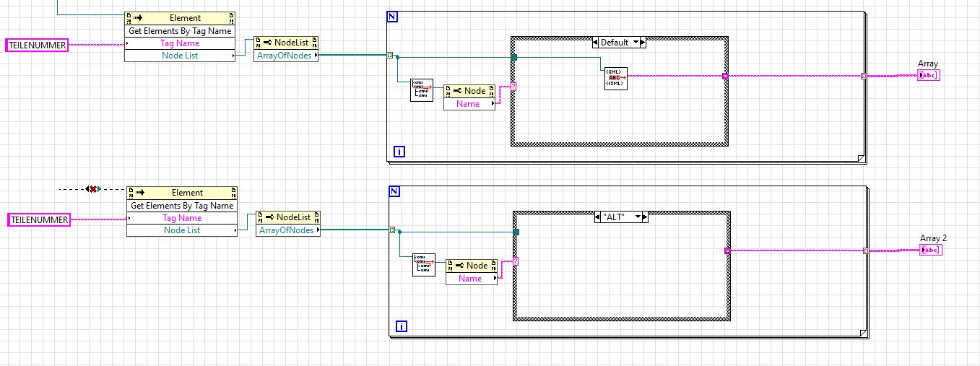Click NodeList property node header feeding Default loop
980x366 pixels.
coord(286,43)
